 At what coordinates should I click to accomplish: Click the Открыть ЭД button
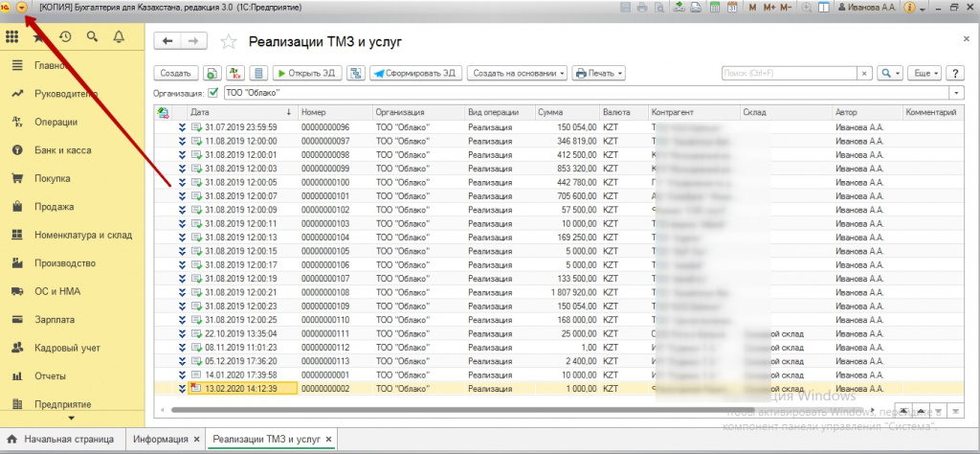coord(307,73)
